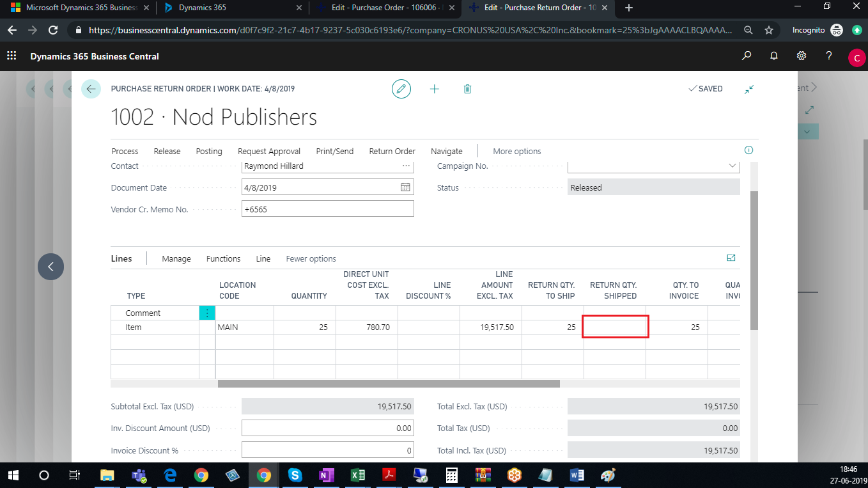Open OneNote from the taskbar

(x=327, y=475)
